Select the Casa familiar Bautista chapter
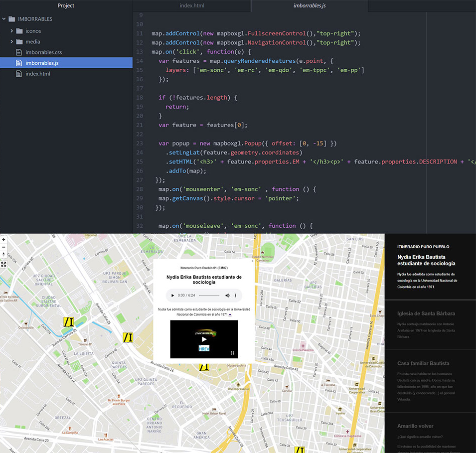 423,363
